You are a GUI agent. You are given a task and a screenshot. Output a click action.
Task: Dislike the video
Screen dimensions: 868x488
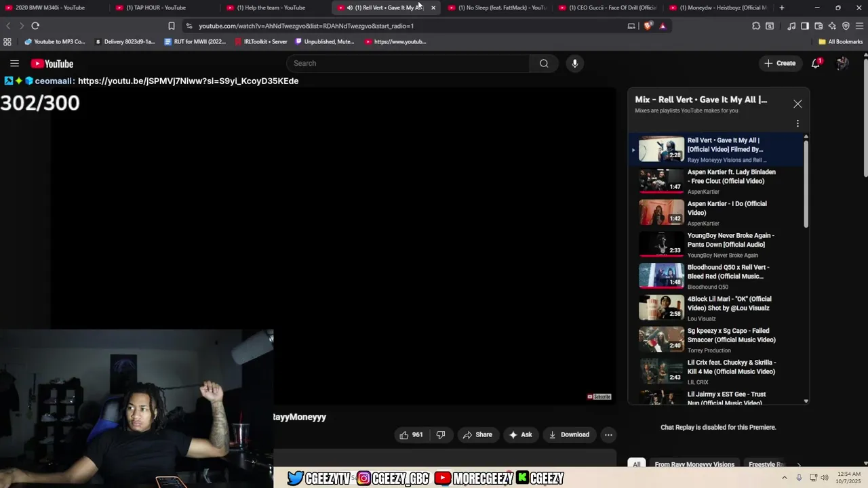(441, 434)
